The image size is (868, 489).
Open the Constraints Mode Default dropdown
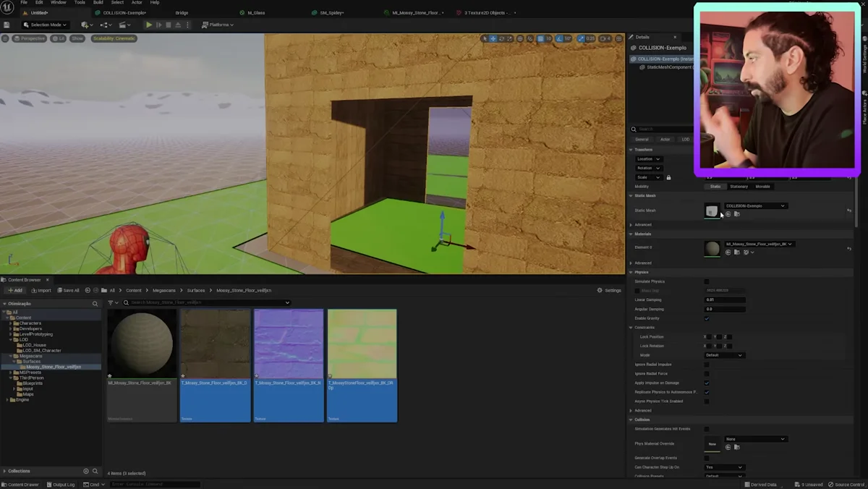(724, 355)
